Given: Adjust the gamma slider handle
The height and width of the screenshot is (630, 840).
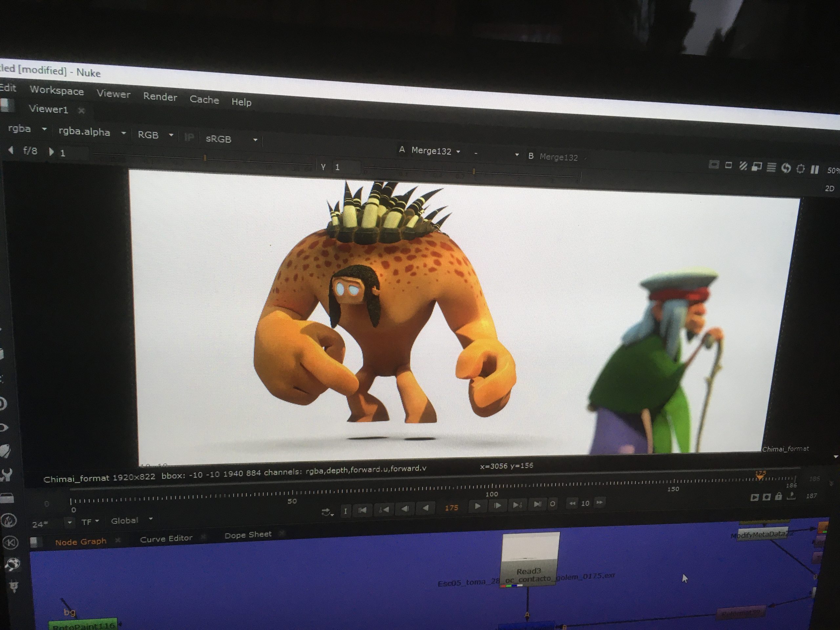Looking at the screenshot, I should 474,172.
